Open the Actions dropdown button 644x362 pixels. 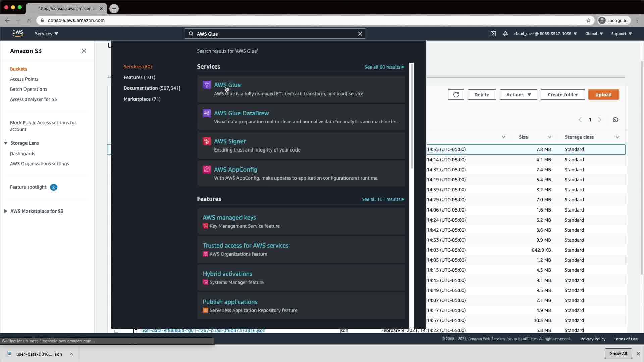click(x=518, y=95)
